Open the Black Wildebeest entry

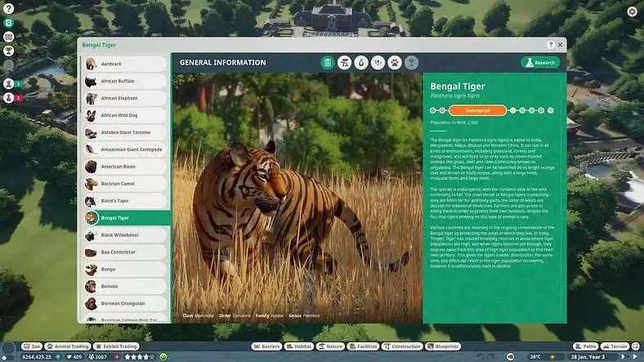click(x=125, y=235)
